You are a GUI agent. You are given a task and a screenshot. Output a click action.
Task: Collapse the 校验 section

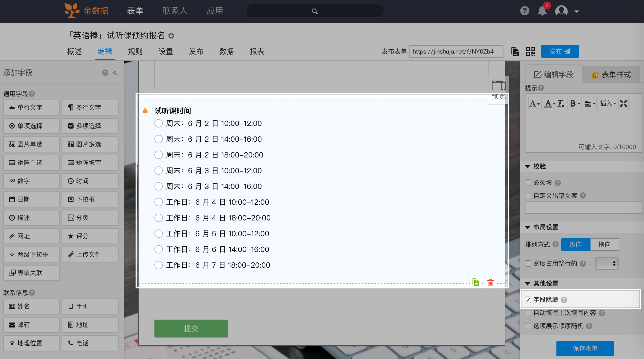tap(528, 166)
